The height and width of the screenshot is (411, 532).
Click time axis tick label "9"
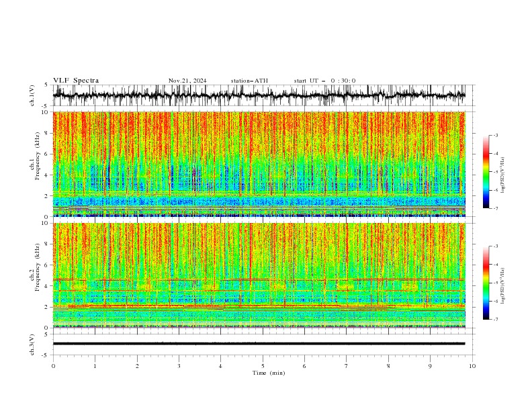point(430,366)
